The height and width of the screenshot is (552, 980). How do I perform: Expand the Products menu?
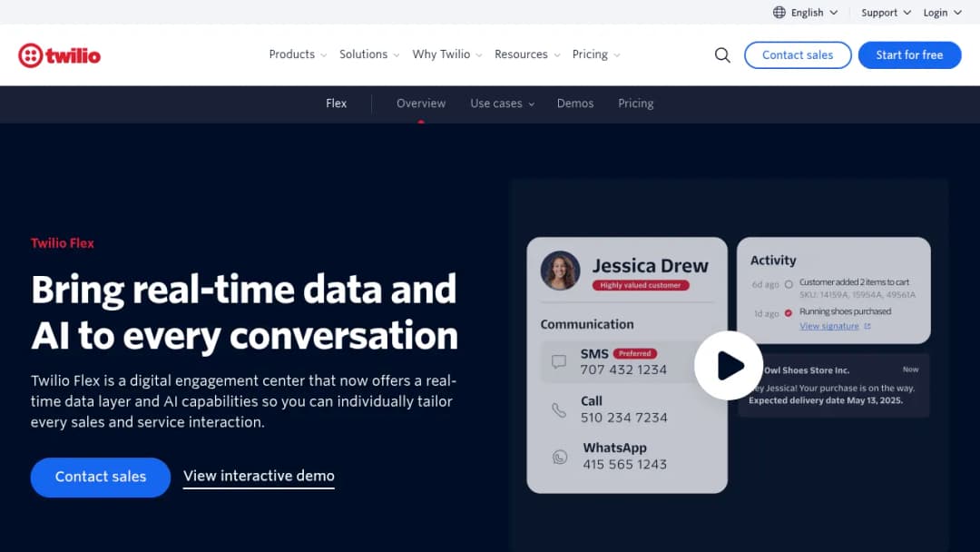[298, 54]
